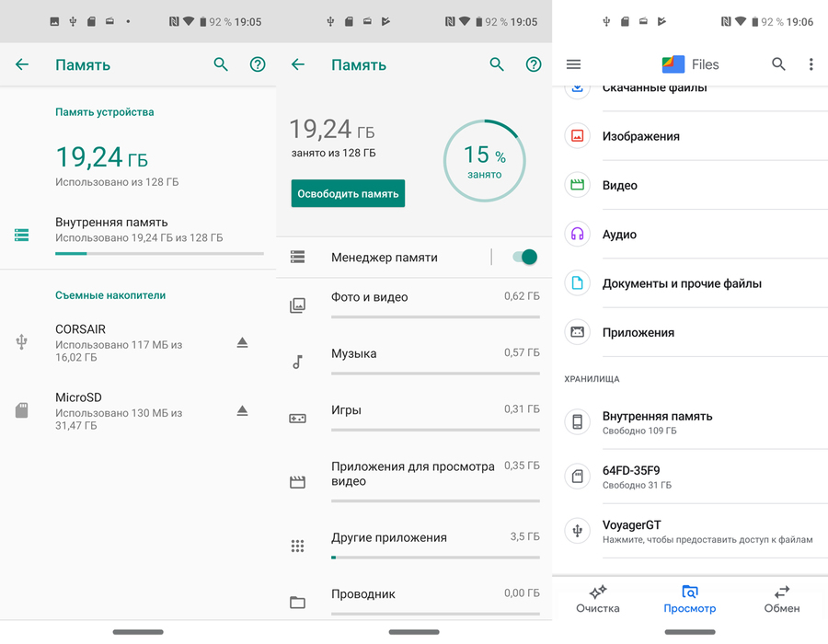Open help in the middle Память screen
Screen dimensions: 828x644
534,64
